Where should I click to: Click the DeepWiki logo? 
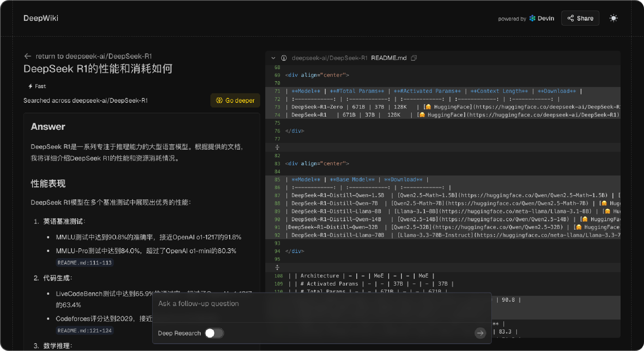[x=41, y=18]
